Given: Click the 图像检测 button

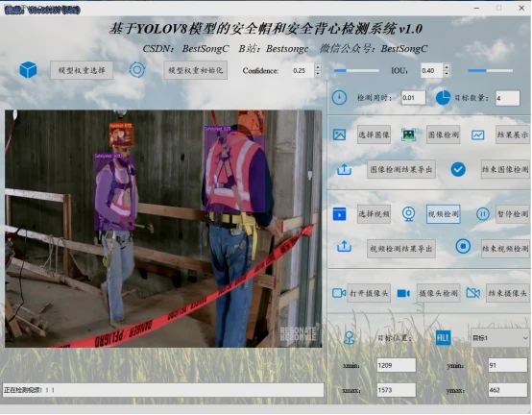Looking at the screenshot, I should [x=443, y=134].
